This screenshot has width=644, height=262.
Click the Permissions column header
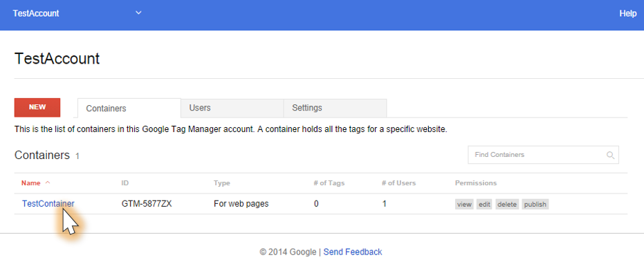click(x=476, y=183)
